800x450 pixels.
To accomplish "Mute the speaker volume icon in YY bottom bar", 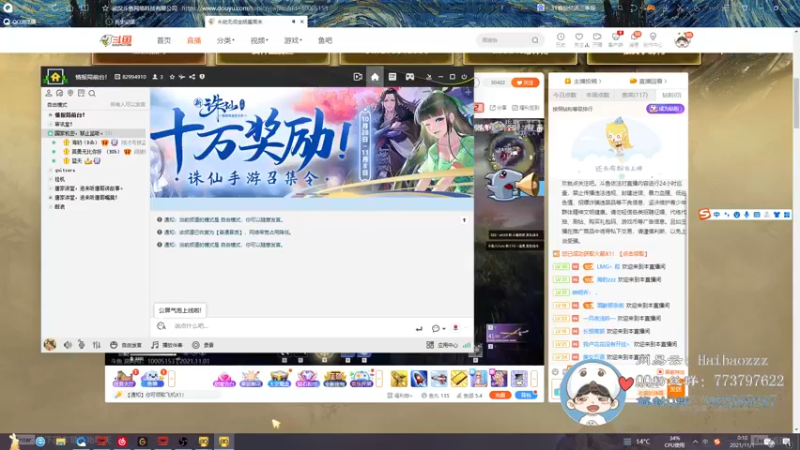I will point(67,345).
